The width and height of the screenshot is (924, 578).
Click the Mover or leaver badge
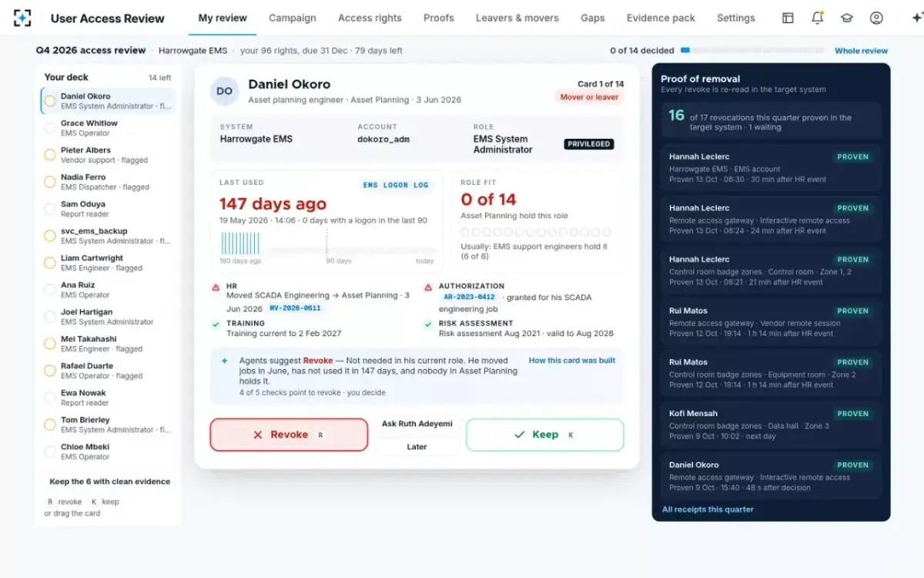coord(589,97)
